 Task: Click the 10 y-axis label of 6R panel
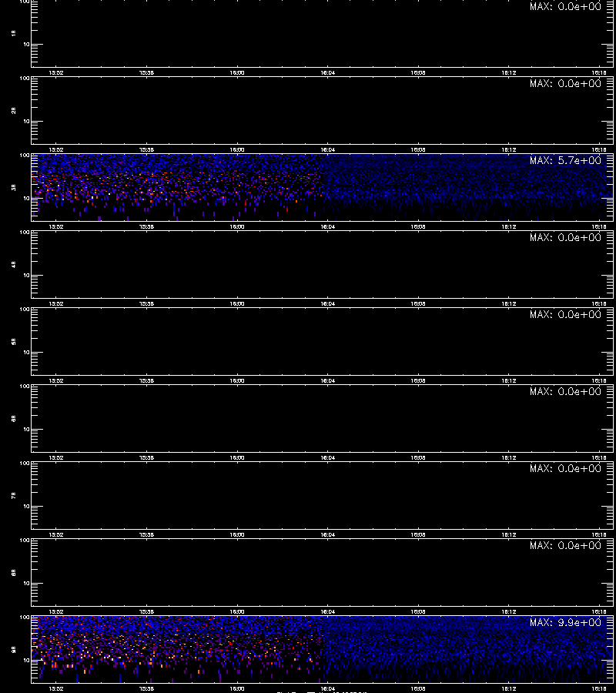[x=26, y=429]
